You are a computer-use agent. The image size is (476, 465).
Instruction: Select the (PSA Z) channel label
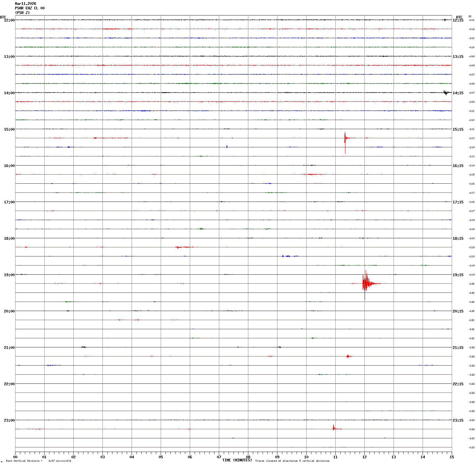(x=22, y=13)
